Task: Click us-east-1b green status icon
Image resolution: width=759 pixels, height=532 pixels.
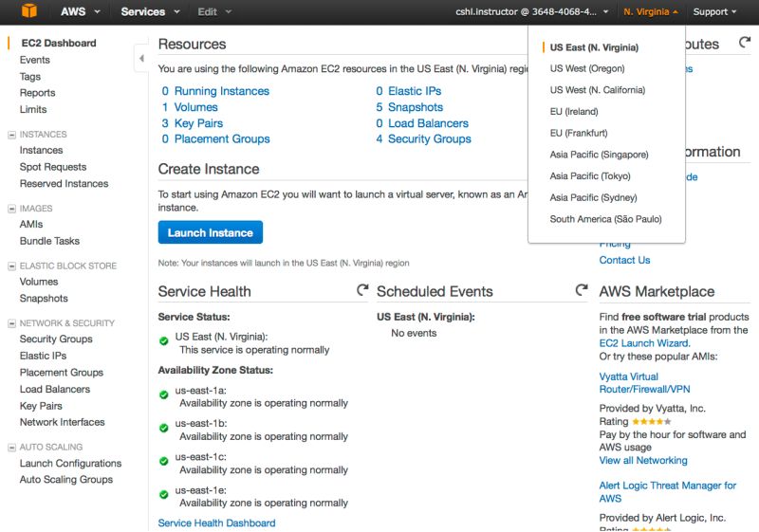Action: [164, 428]
